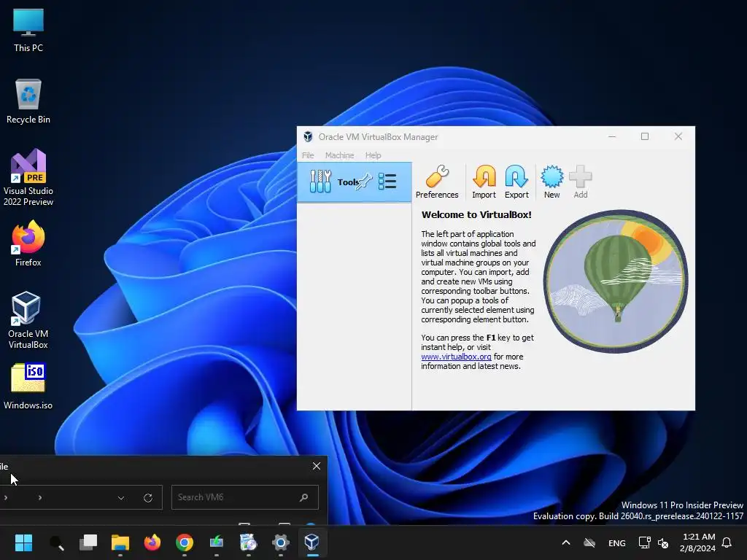Select Oracle VM VirtualBox desktop shortcut

[28, 321]
